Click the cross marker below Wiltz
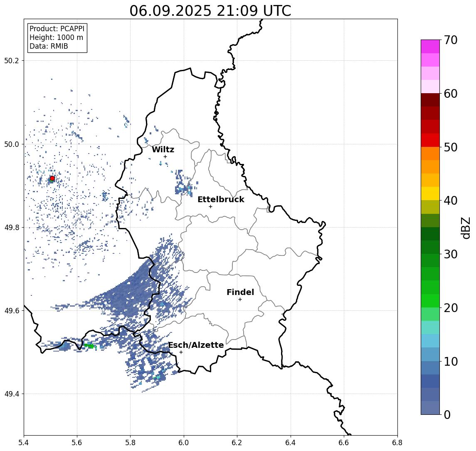 (165, 156)
